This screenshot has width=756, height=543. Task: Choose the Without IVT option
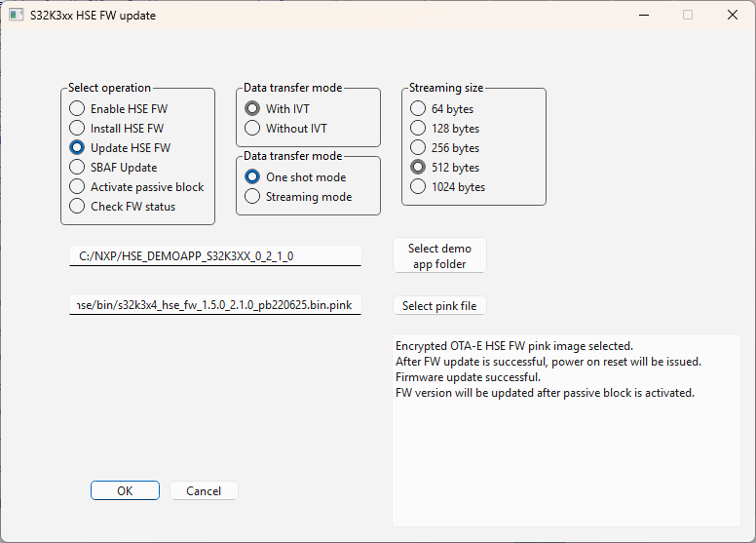pos(252,129)
